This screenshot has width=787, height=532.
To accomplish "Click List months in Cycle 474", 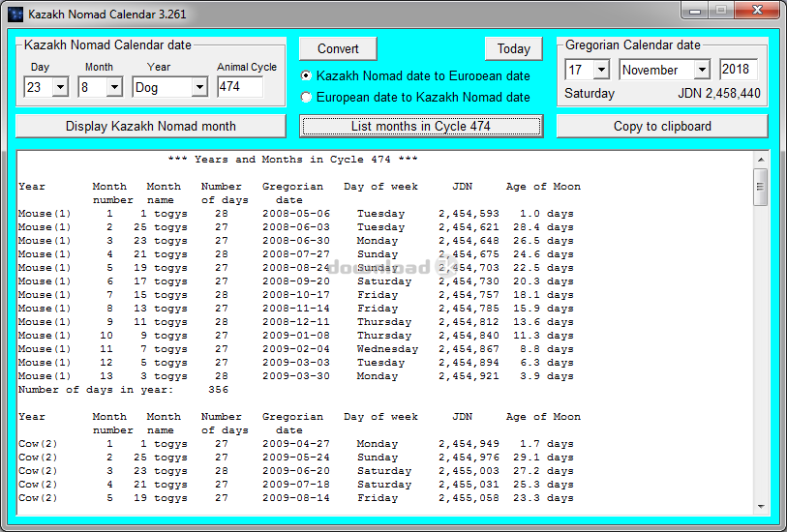I will (x=421, y=126).
